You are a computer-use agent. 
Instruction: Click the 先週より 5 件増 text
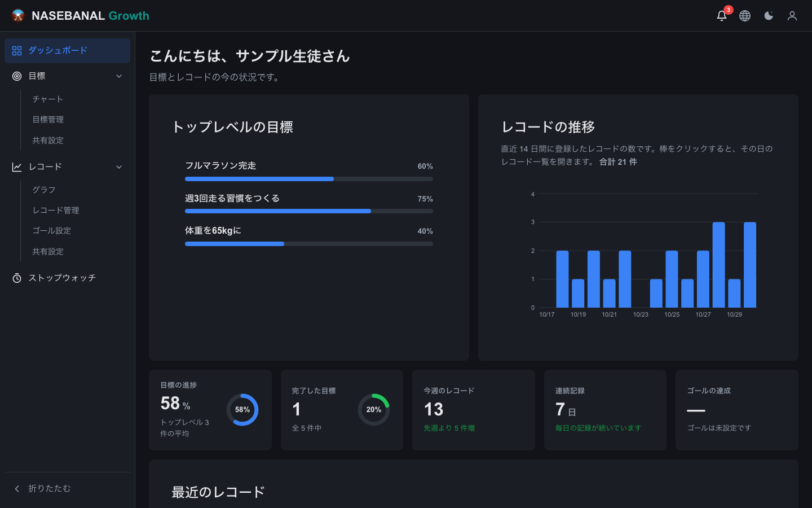point(449,428)
